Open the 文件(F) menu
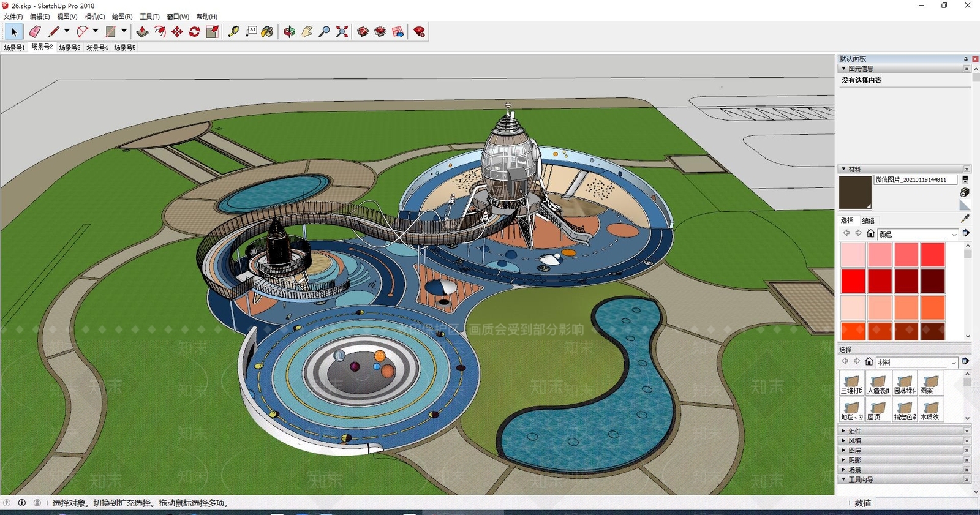This screenshot has height=515, width=980. [13, 17]
